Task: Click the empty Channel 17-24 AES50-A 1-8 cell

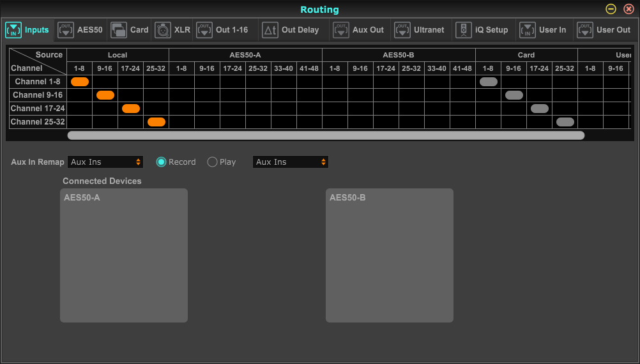Action: (x=182, y=109)
